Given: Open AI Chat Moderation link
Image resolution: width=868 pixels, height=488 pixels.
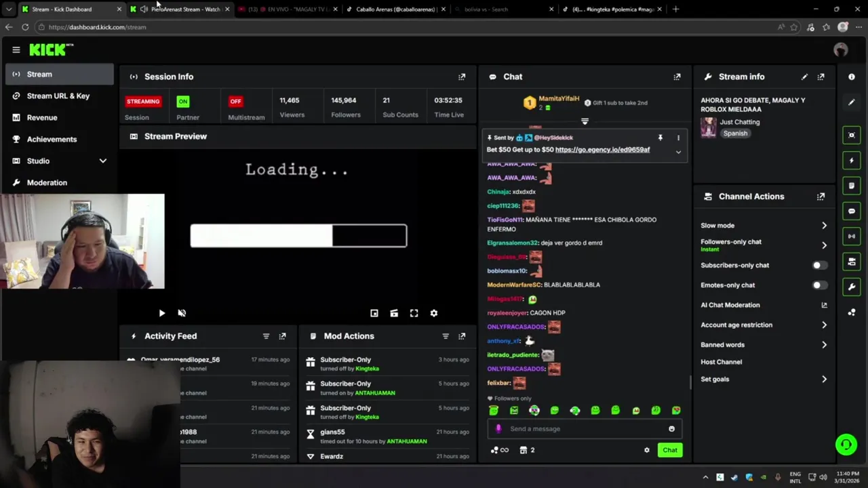Looking at the screenshot, I should [764, 306].
